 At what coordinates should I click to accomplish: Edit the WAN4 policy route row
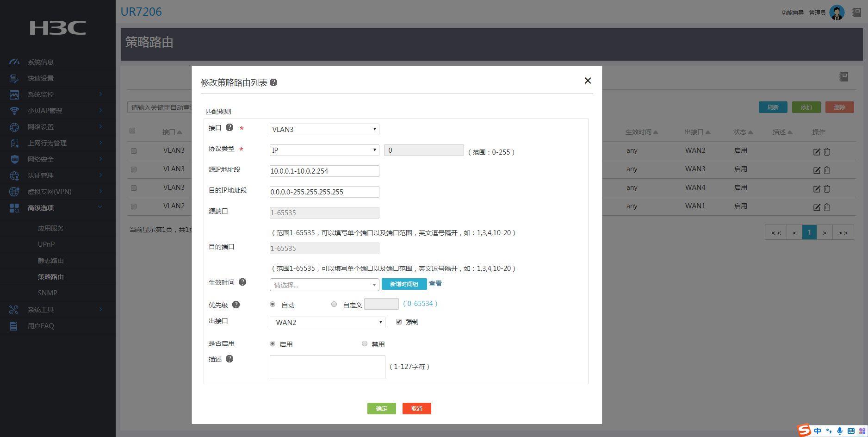[x=817, y=189]
